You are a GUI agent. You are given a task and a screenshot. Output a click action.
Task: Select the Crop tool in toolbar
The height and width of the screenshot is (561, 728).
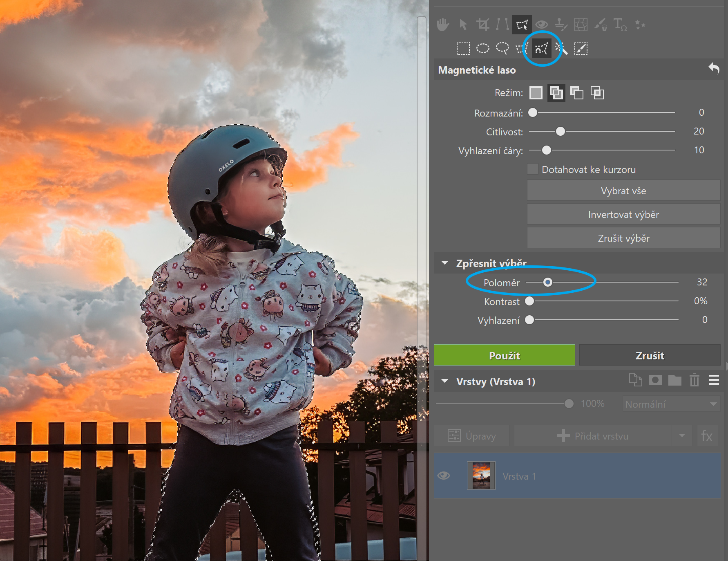coord(482,25)
